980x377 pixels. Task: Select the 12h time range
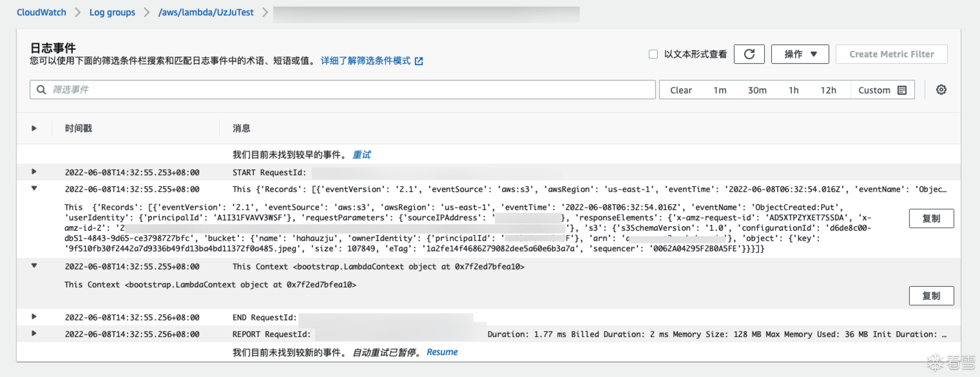(828, 90)
